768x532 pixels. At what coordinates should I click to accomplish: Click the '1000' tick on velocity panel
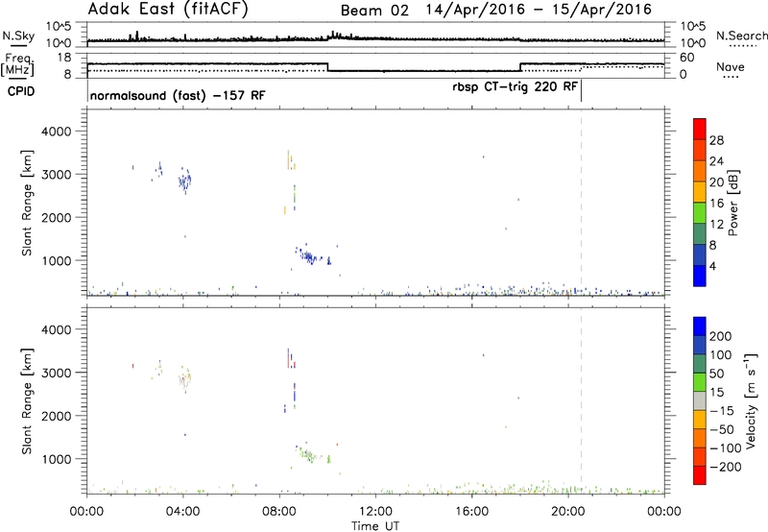[x=56, y=459]
